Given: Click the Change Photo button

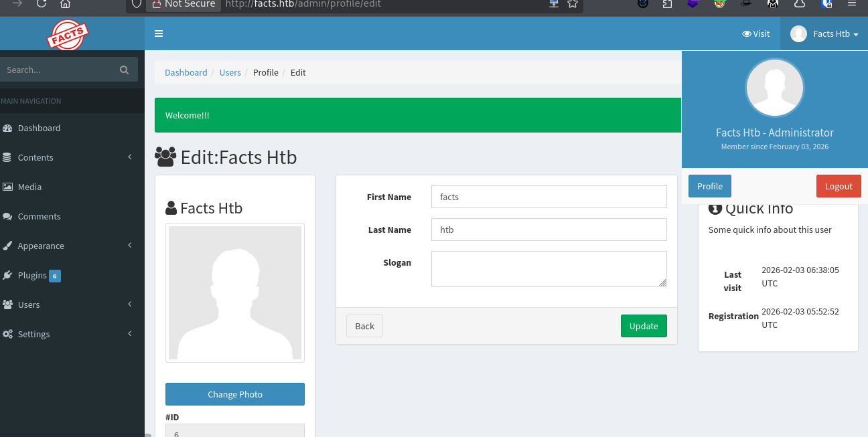Looking at the screenshot, I should point(234,394).
